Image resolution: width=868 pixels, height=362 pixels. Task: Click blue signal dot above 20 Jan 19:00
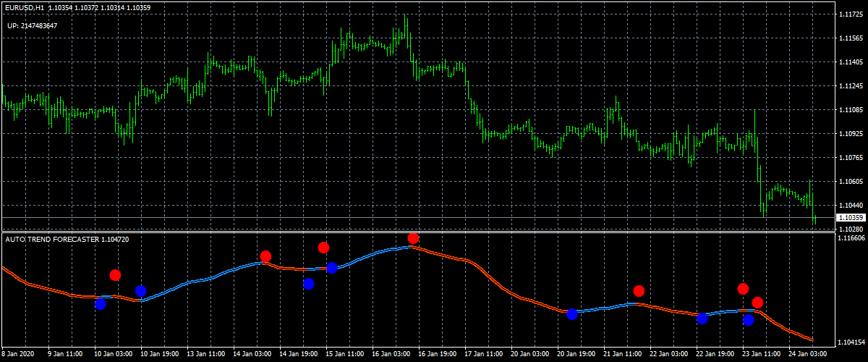572,314
